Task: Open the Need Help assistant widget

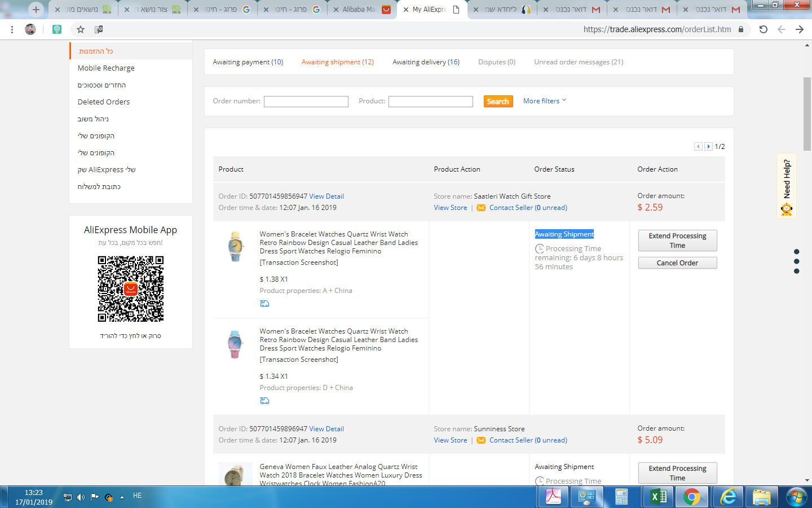Action: [787, 186]
